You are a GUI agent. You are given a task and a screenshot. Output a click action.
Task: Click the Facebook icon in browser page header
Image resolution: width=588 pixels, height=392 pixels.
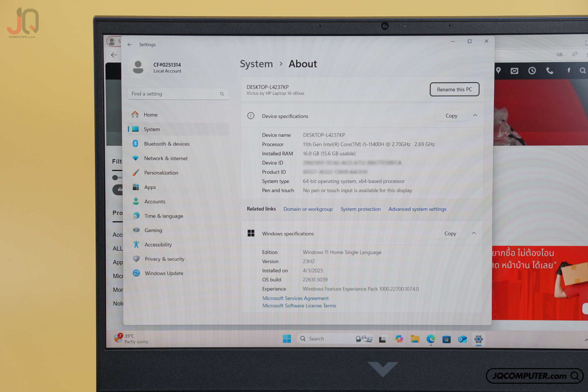[x=569, y=70]
